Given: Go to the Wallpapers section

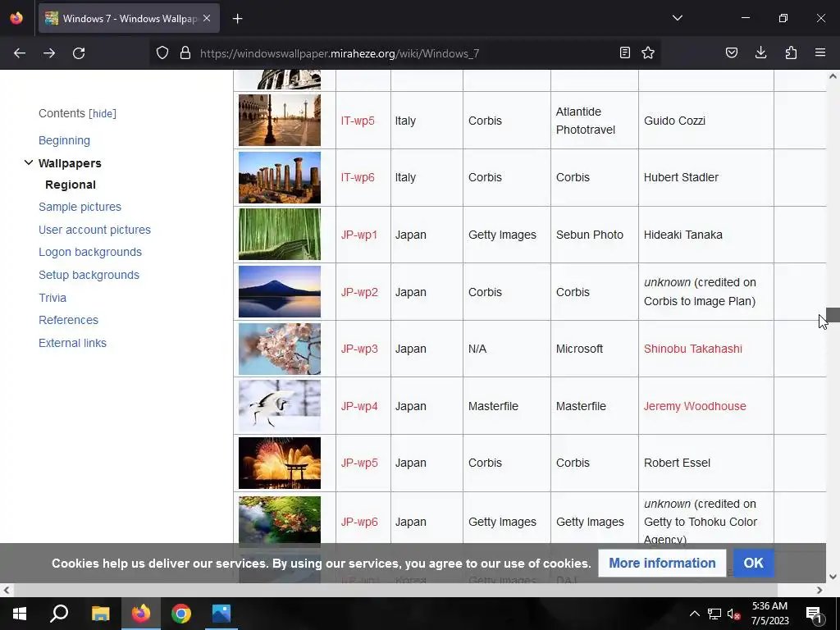Looking at the screenshot, I should point(70,163).
